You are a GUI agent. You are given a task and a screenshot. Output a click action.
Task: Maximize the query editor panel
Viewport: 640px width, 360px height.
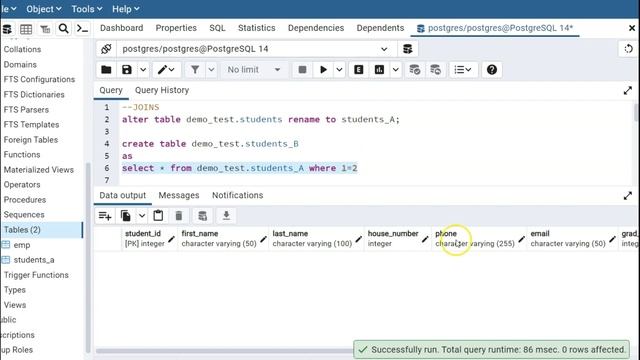(x=628, y=91)
